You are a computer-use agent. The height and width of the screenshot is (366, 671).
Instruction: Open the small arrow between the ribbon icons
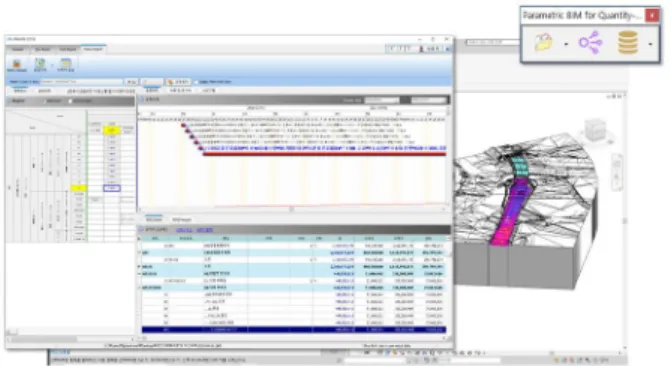pyautogui.click(x=52, y=65)
